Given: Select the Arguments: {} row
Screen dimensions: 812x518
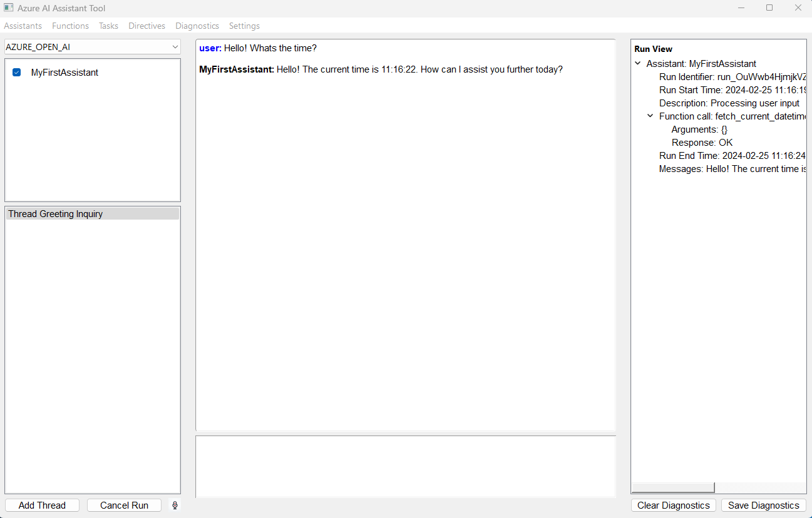Looking at the screenshot, I should click(x=699, y=129).
